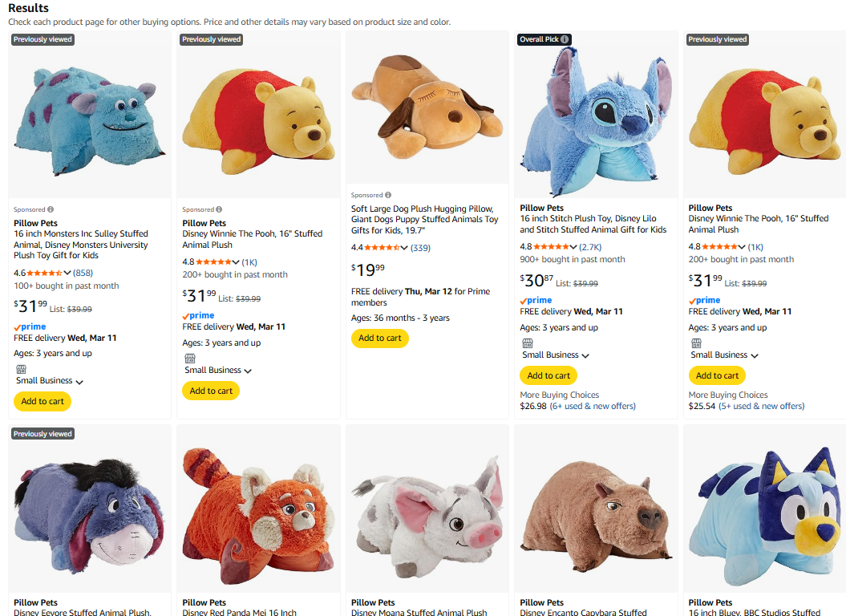This screenshot has width=846, height=616.
Task: Click the Small Business storefront icon under Stitch
Action: pos(528,342)
